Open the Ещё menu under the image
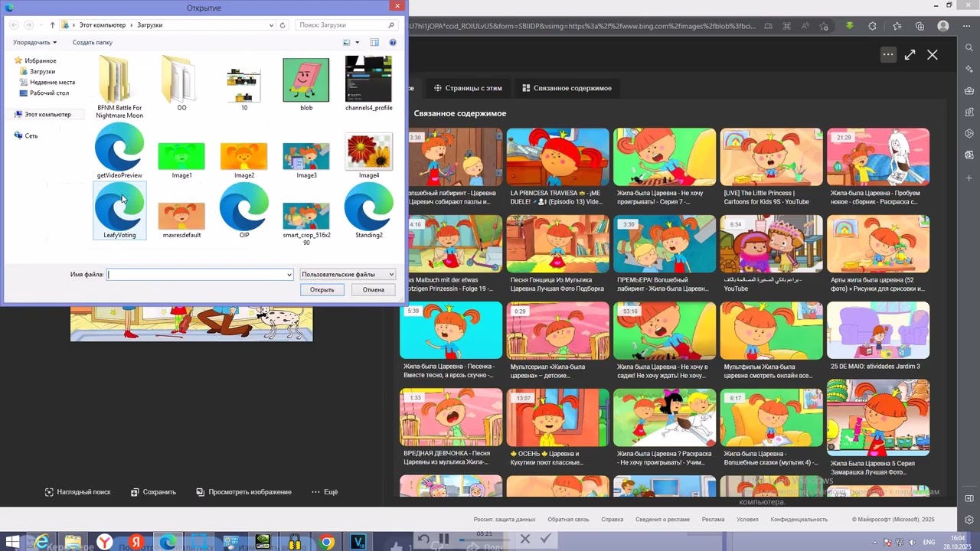The height and width of the screenshot is (551, 980). click(x=325, y=492)
